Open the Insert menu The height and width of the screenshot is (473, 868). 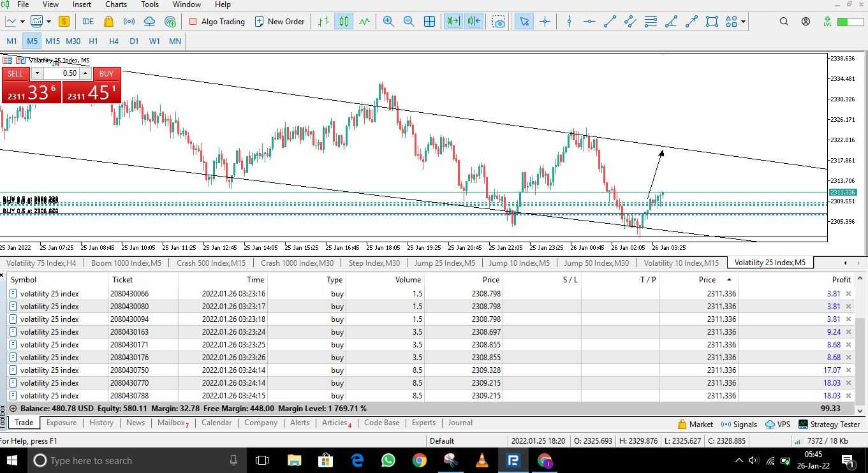click(82, 4)
